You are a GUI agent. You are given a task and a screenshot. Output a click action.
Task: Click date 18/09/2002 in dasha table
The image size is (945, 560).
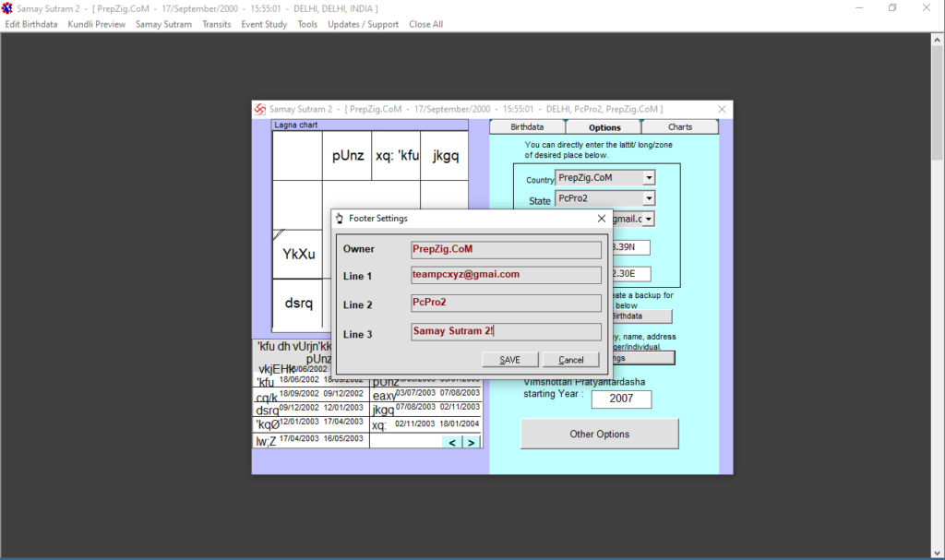pos(299,394)
